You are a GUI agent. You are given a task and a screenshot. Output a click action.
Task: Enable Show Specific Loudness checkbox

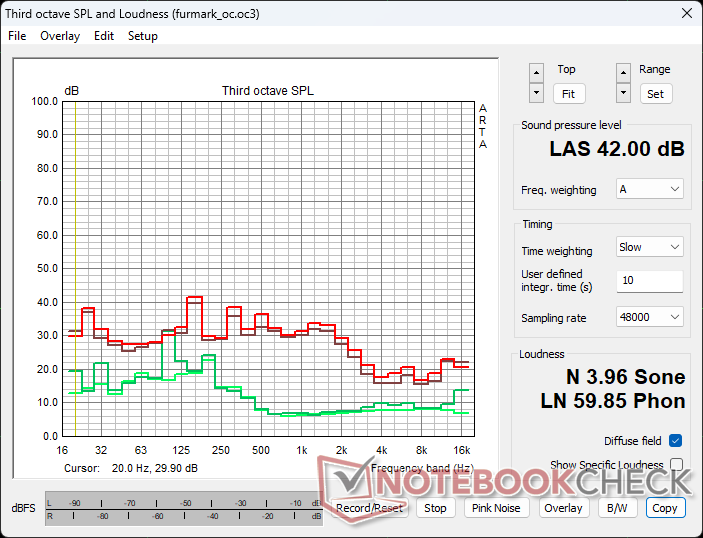(x=676, y=465)
